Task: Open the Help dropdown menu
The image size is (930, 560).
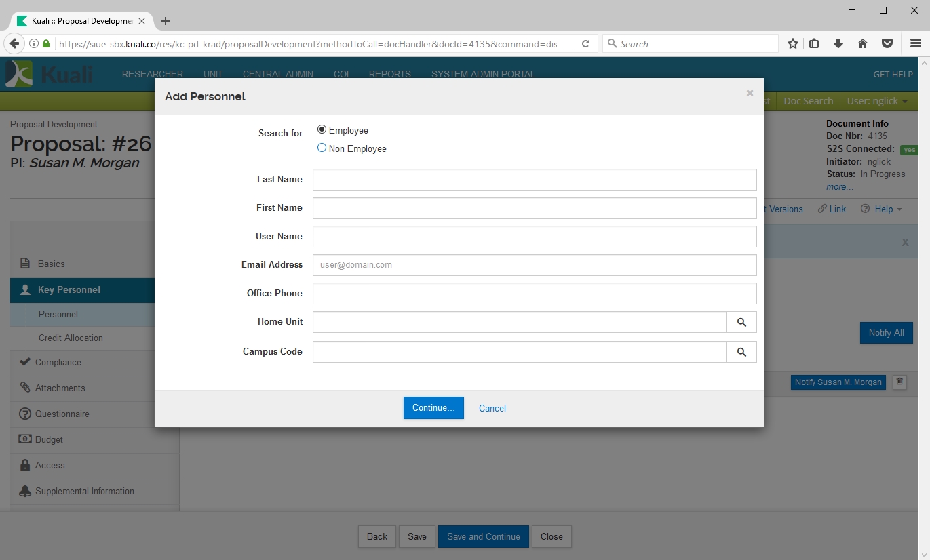Action: tap(882, 209)
